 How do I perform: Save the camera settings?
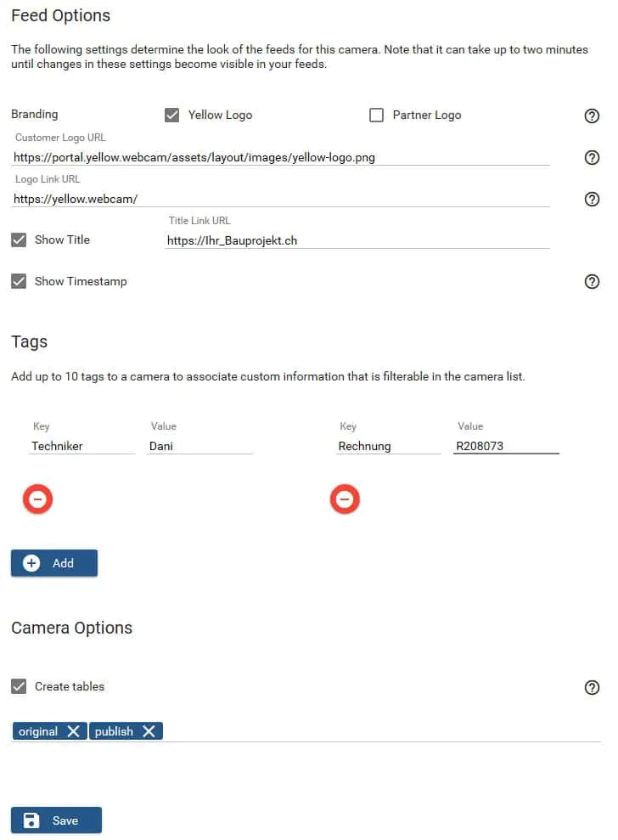(56, 820)
